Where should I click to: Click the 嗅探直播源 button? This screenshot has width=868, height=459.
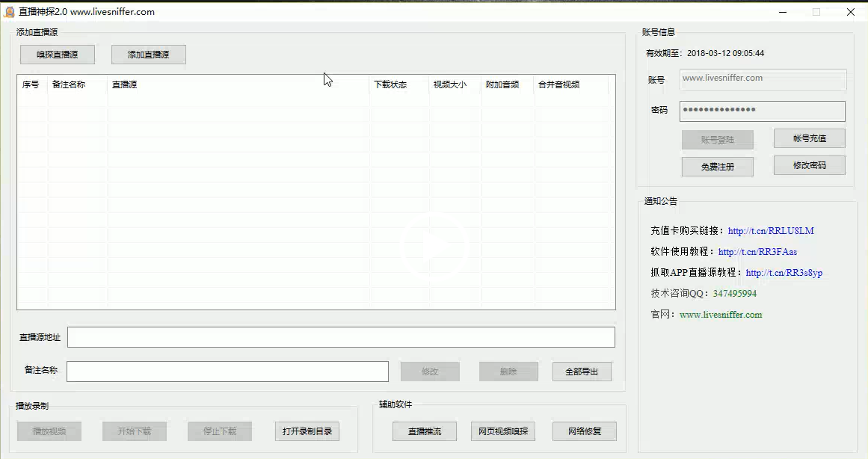click(58, 55)
